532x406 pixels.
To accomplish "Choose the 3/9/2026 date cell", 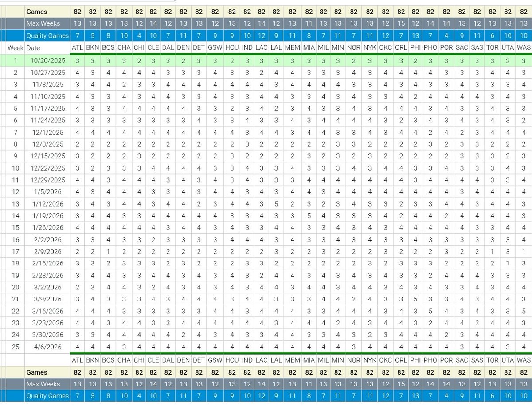I will 47,299.
